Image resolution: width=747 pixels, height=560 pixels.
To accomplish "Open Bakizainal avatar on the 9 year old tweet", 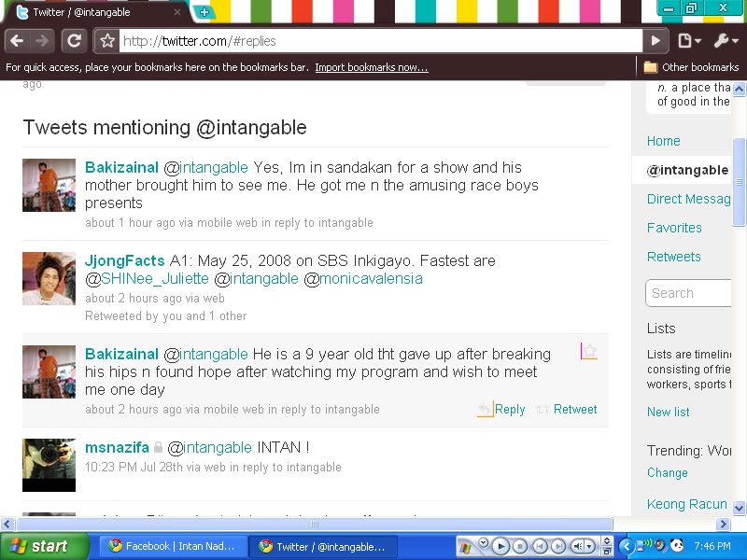I will click(x=49, y=371).
